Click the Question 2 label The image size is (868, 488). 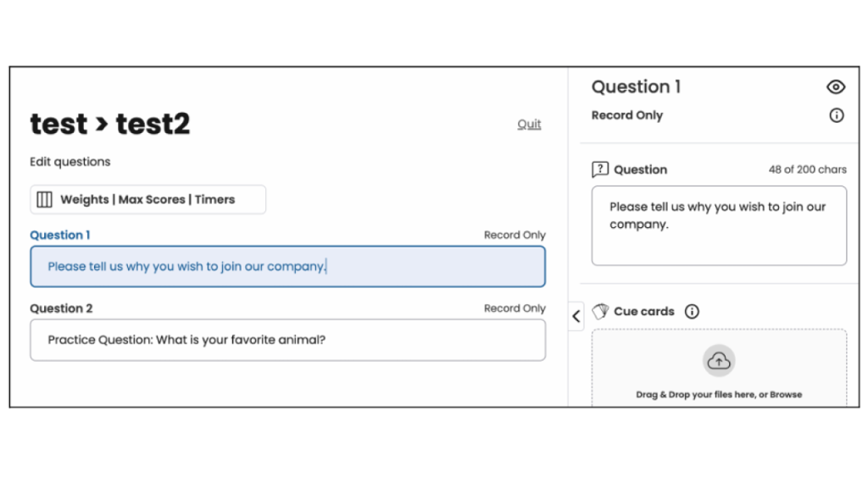[62, 309]
